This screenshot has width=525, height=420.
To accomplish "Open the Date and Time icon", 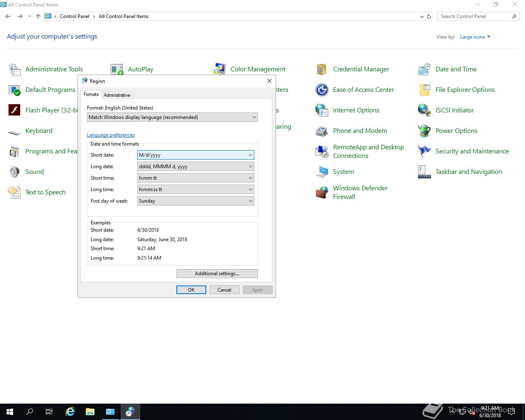I will pyautogui.click(x=424, y=69).
